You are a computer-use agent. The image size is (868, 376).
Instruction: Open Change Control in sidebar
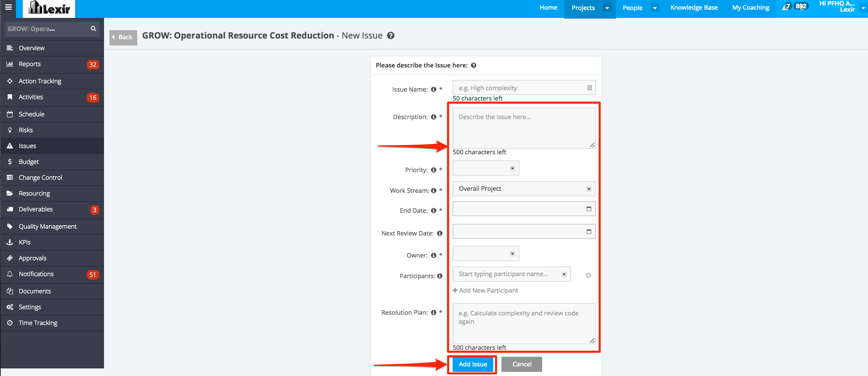click(40, 178)
